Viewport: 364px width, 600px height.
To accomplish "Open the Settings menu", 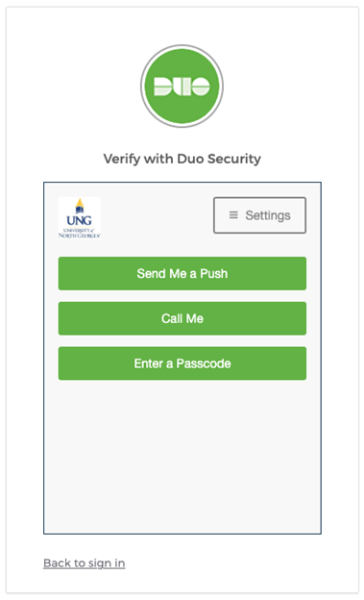I will 259,215.
